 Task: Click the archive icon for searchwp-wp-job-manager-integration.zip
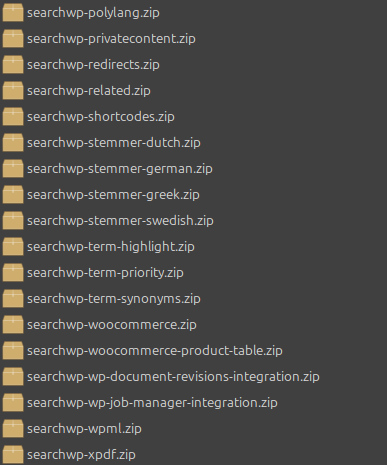(13, 403)
